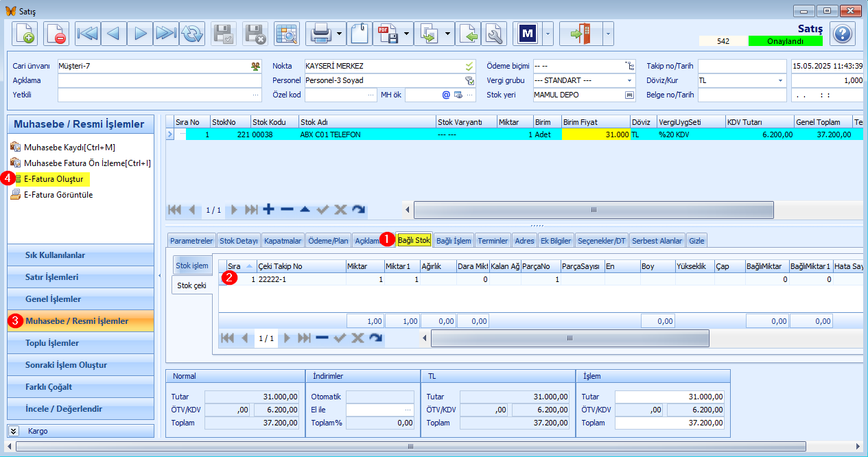868x457 pixels.
Task: Open attachments with the paperclip page icon
Action: (358, 33)
